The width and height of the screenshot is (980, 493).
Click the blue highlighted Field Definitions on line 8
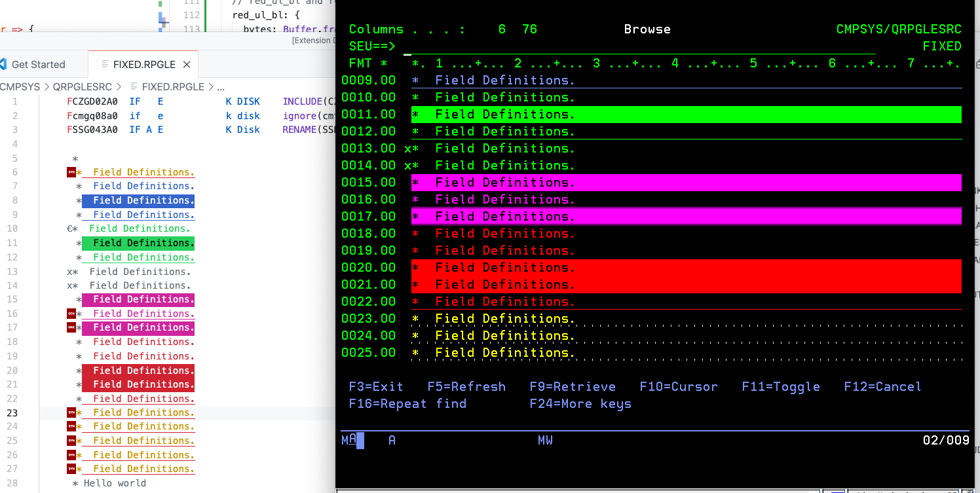click(138, 200)
